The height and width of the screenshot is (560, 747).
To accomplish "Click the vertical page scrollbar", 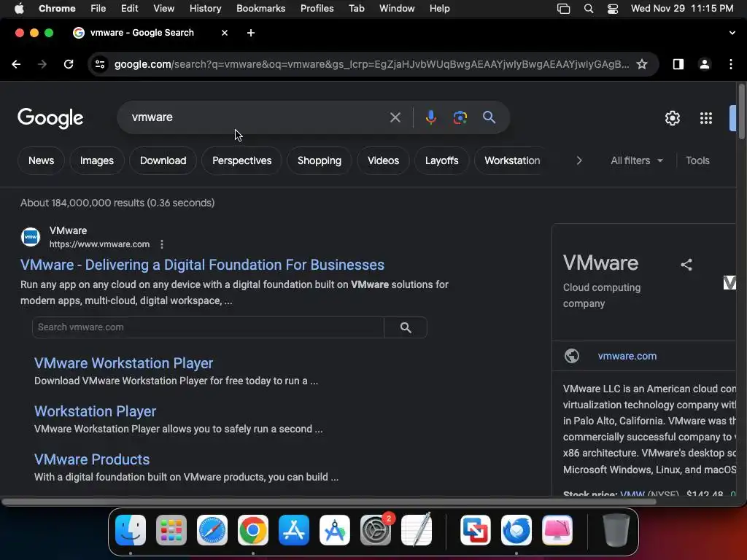I will 741,112.
